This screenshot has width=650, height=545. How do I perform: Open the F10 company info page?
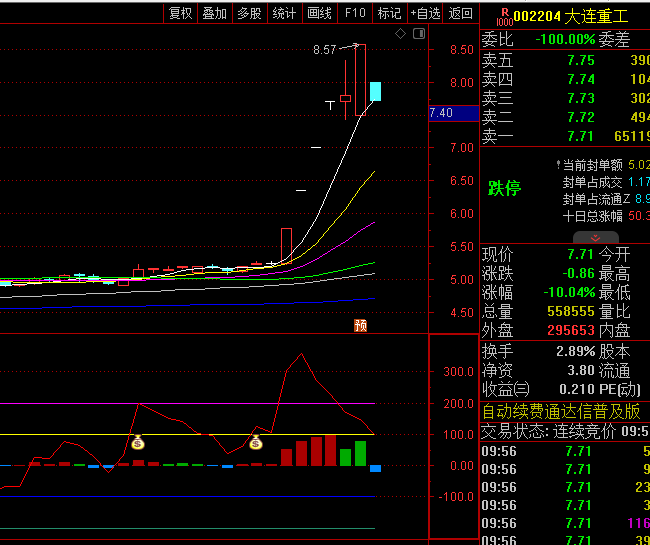(354, 13)
